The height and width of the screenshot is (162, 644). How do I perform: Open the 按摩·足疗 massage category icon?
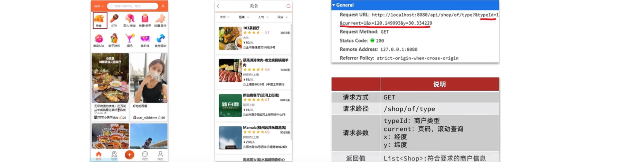tap(160, 20)
